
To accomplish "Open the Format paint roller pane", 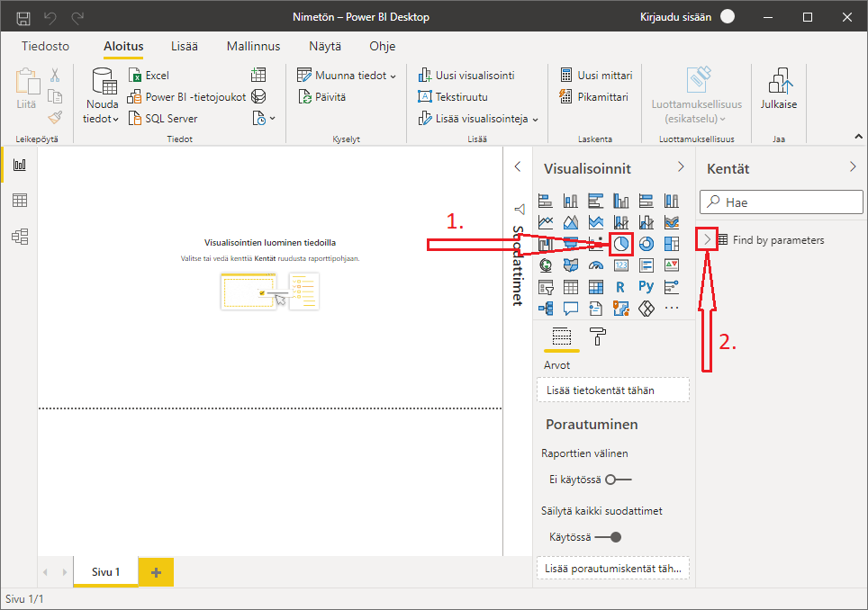I will pyautogui.click(x=598, y=336).
